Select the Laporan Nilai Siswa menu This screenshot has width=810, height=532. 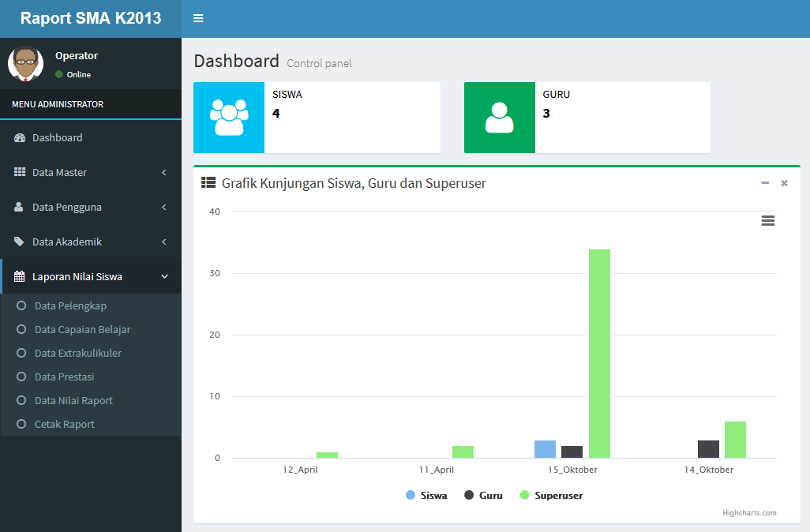coord(91,276)
